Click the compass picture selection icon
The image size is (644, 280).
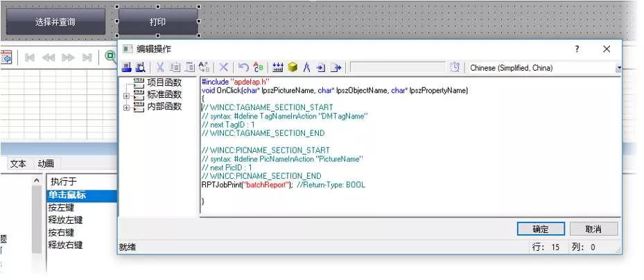(306, 68)
